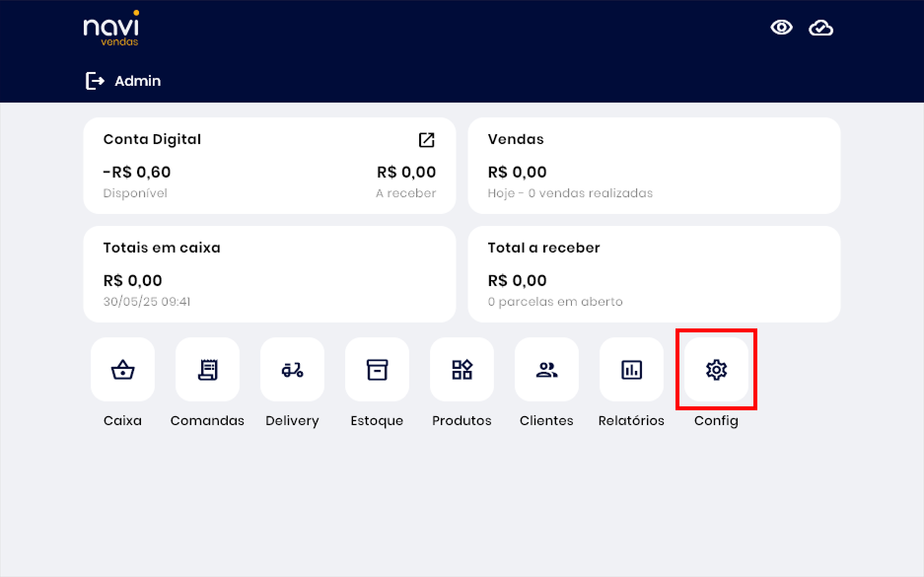Open the Estoque box icon
Image resolution: width=924 pixels, height=577 pixels.
click(x=377, y=370)
